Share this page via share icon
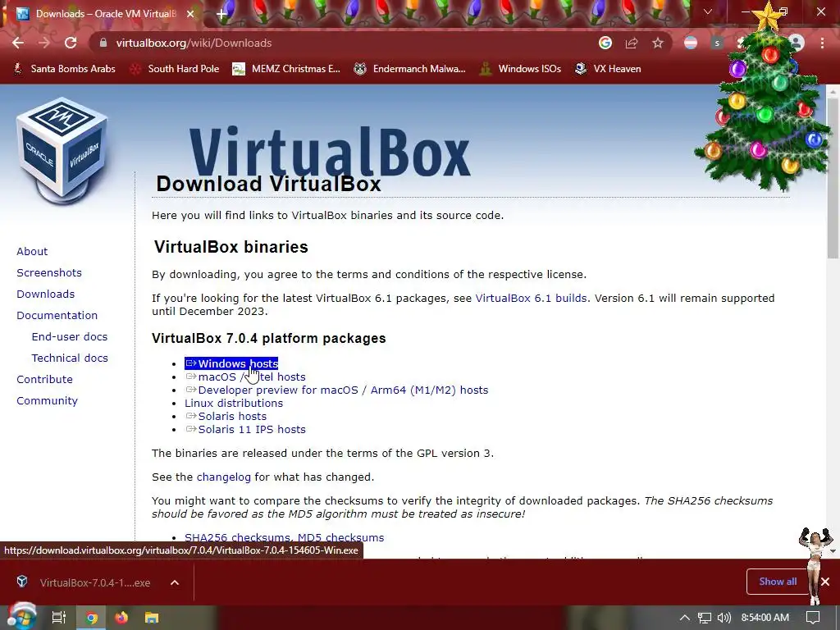840x630 pixels. pyautogui.click(x=632, y=43)
